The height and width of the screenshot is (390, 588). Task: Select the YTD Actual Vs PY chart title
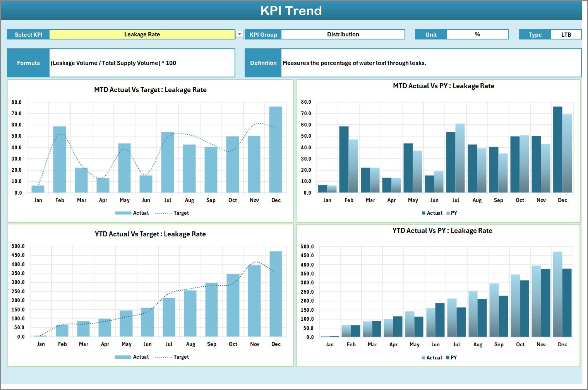pyautogui.click(x=442, y=231)
